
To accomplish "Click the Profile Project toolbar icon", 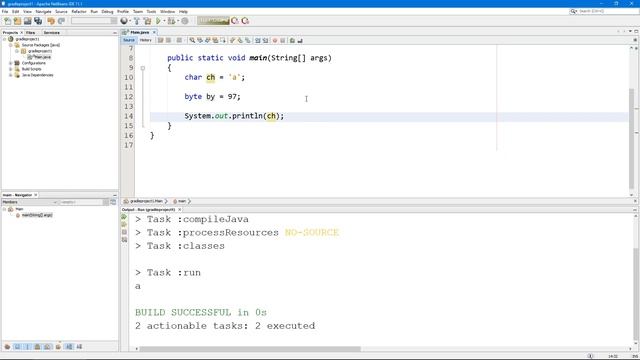I will click(x=185, y=21).
